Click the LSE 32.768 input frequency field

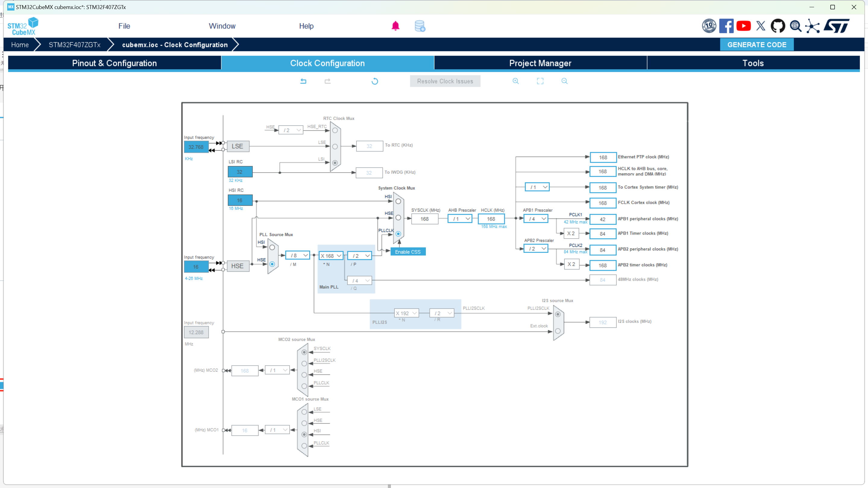click(196, 147)
